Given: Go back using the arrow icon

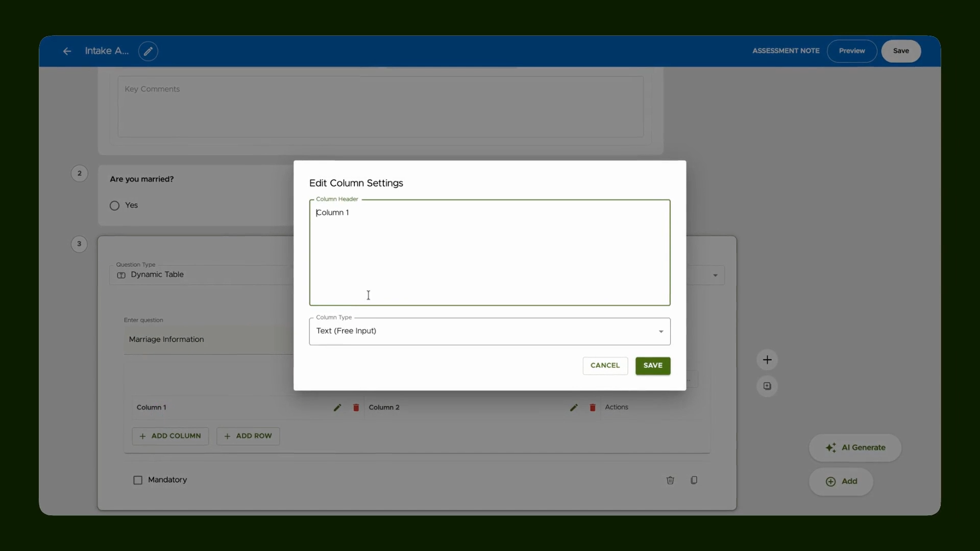Looking at the screenshot, I should point(67,51).
